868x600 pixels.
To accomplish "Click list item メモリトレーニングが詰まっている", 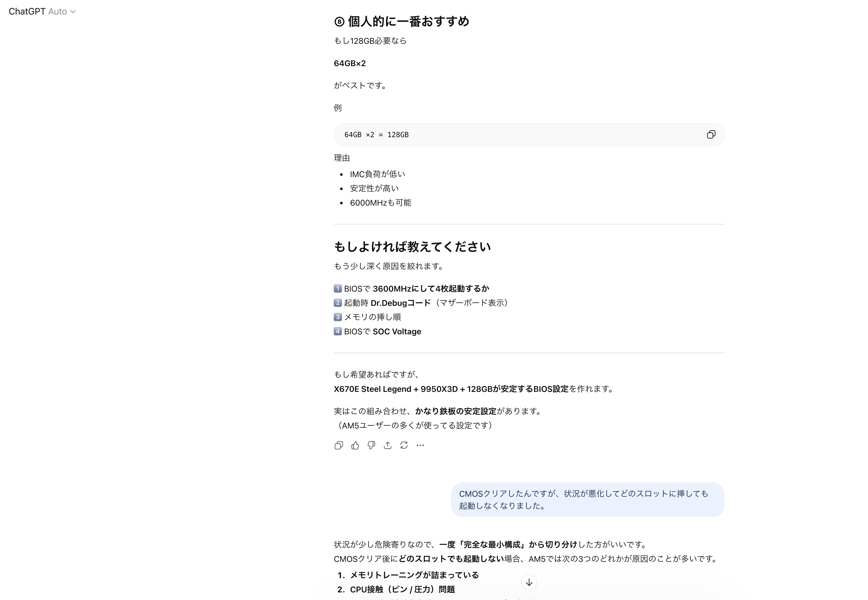I will tap(414, 575).
